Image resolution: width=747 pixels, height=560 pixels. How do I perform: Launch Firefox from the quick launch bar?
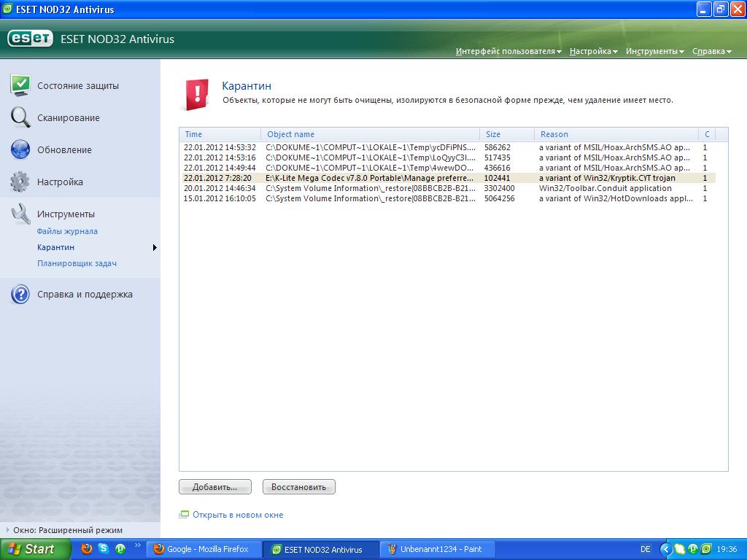[x=88, y=549]
